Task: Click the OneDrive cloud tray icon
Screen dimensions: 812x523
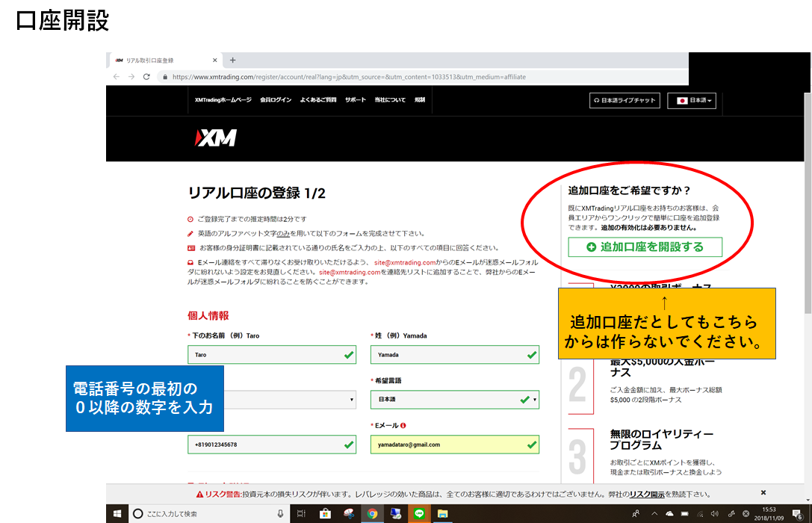Action: [669, 514]
